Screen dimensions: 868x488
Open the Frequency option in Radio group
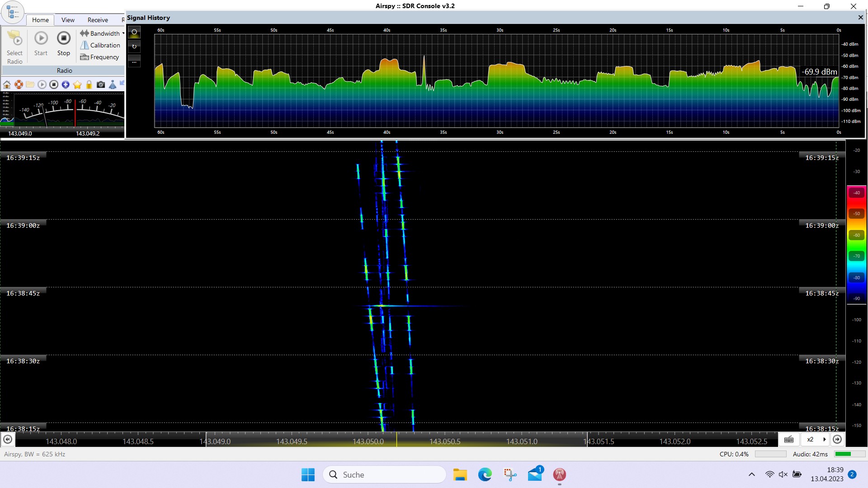(x=99, y=57)
